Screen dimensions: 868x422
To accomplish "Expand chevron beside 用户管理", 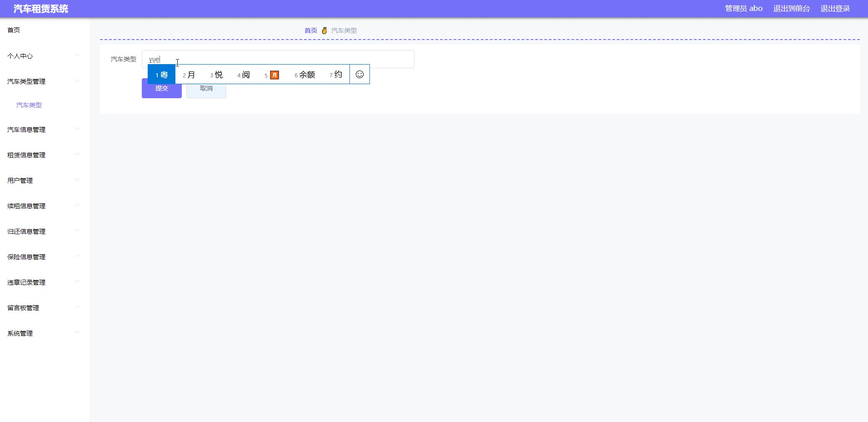I will tap(77, 180).
